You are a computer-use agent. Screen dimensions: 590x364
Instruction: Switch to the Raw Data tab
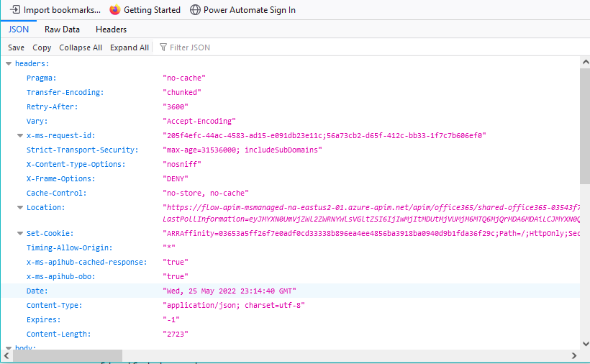[x=62, y=29]
